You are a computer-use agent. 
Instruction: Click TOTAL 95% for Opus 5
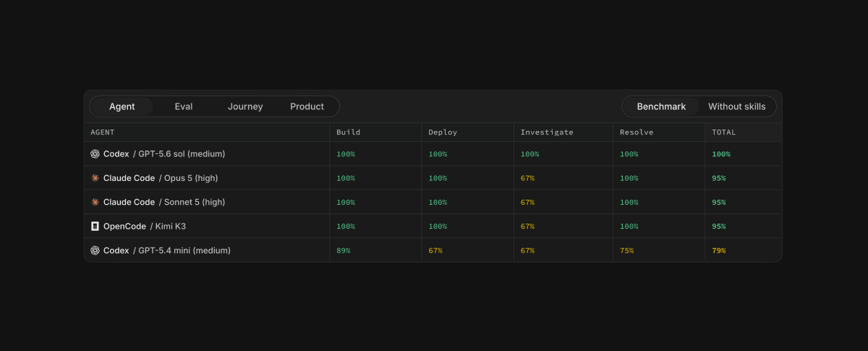point(719,178)
